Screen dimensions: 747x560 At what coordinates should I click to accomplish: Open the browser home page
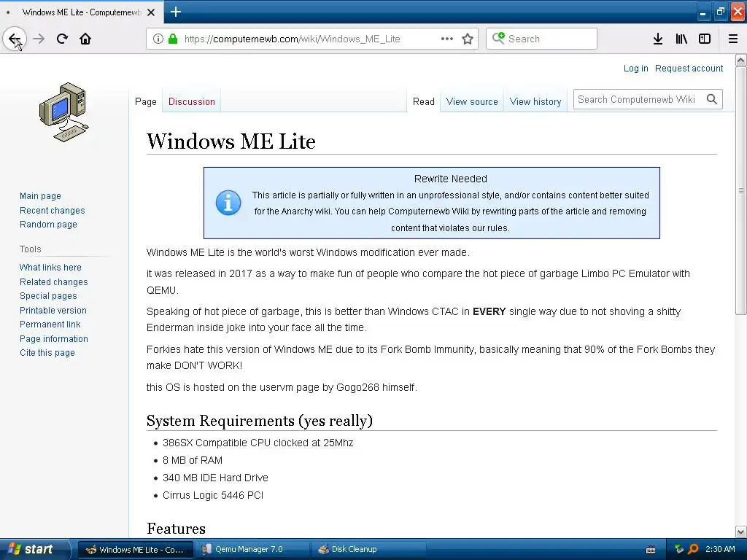85,39
